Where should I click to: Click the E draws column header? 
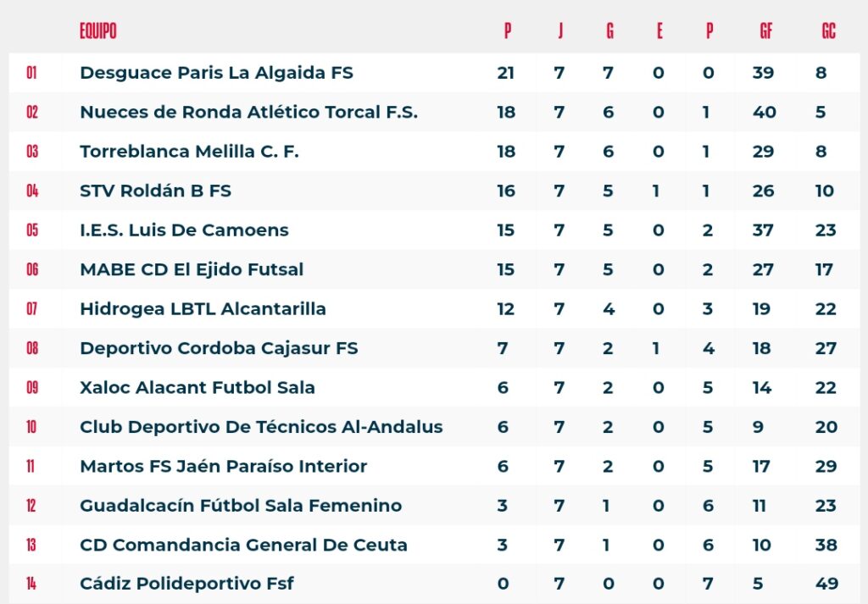tap(659, 31)
